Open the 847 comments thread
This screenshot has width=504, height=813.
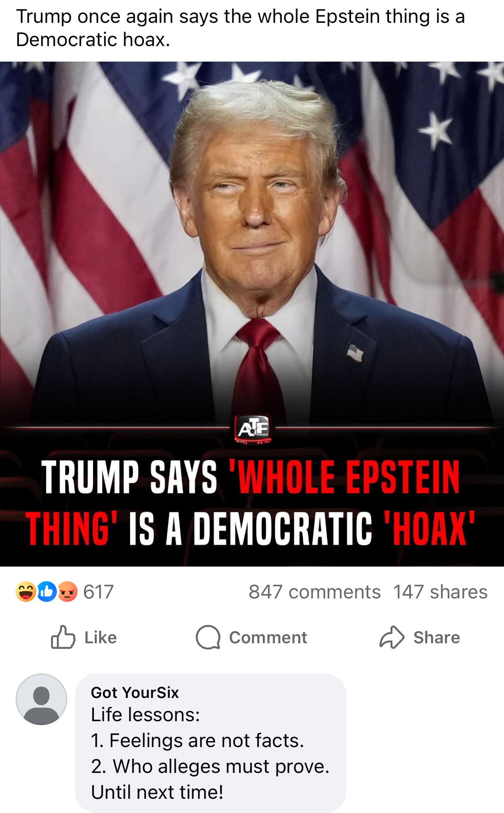coord(314,592)
